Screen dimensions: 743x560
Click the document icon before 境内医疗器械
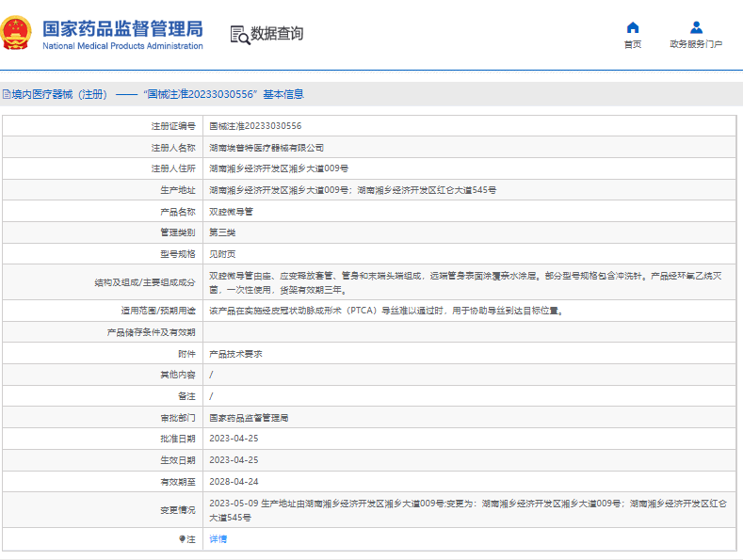pyautogui.click(x=7, y=94)
